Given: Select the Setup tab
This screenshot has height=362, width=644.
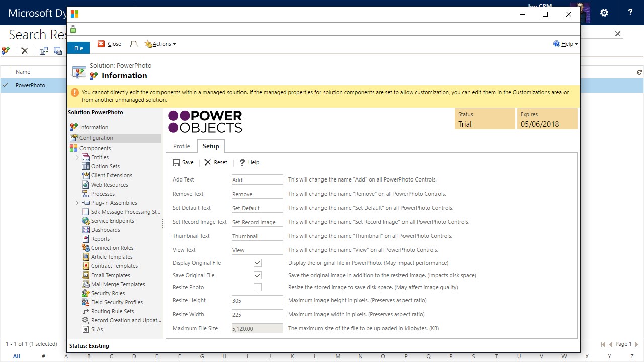Looking at the screenshot, I should (211, 146).
